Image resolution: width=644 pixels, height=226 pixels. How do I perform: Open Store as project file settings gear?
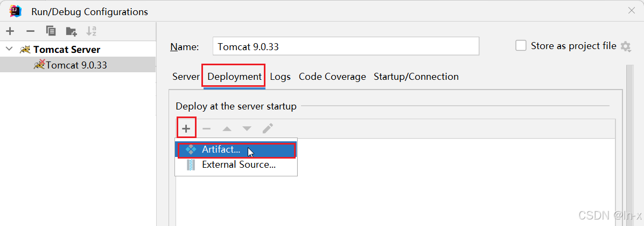[x=626, y=46]
